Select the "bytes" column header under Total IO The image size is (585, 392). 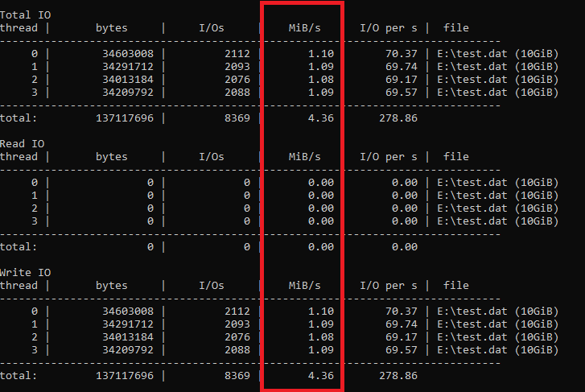(112, 28)
